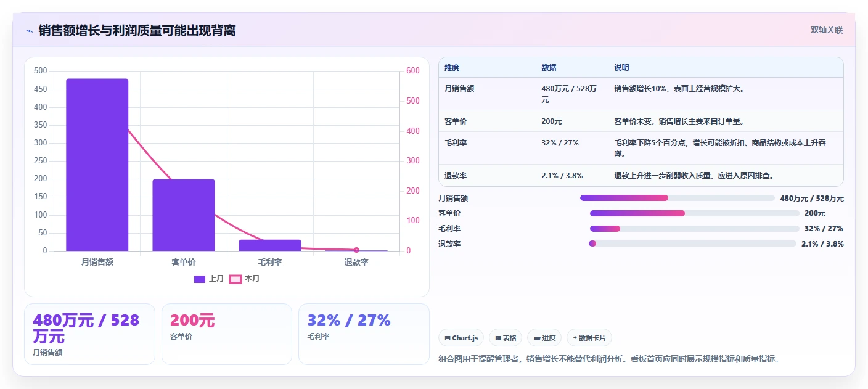Click the description starting 退款上升进一步削弱
The image size is (868, 389).
(x=694, y=176)
